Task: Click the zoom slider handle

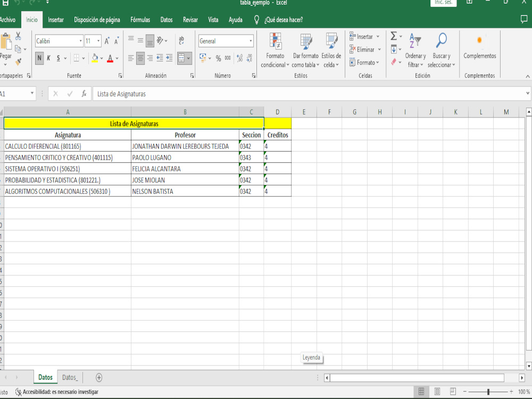Action: 488,392
